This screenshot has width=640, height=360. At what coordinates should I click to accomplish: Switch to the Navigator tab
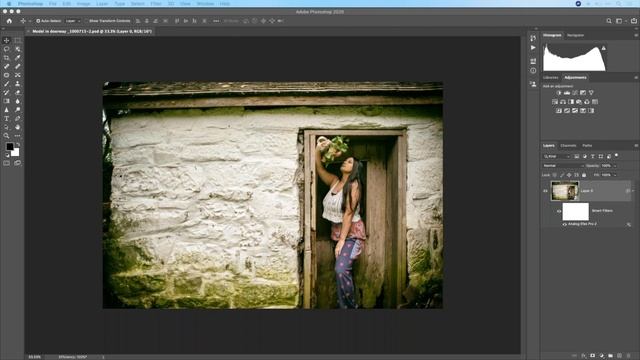[x=576, y=36]
